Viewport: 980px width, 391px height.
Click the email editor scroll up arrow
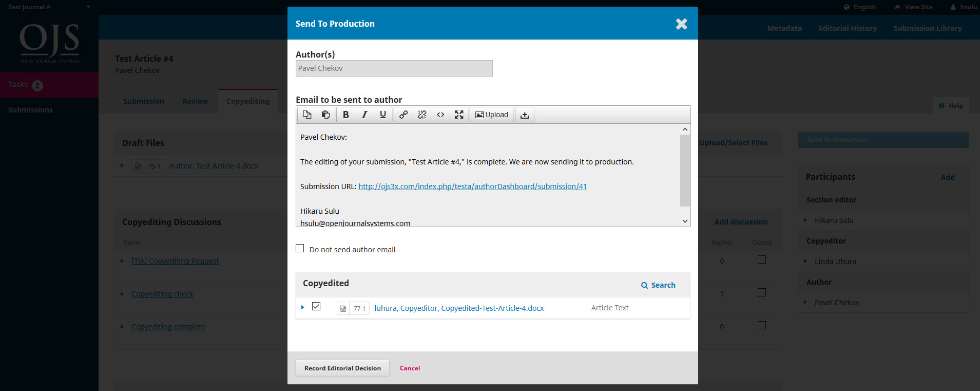pos(685,129)
